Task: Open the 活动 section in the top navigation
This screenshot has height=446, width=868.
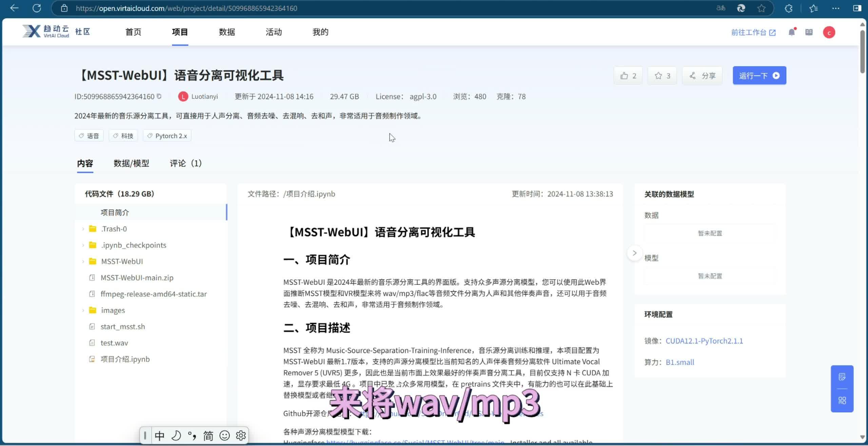Action: point(273,32)
